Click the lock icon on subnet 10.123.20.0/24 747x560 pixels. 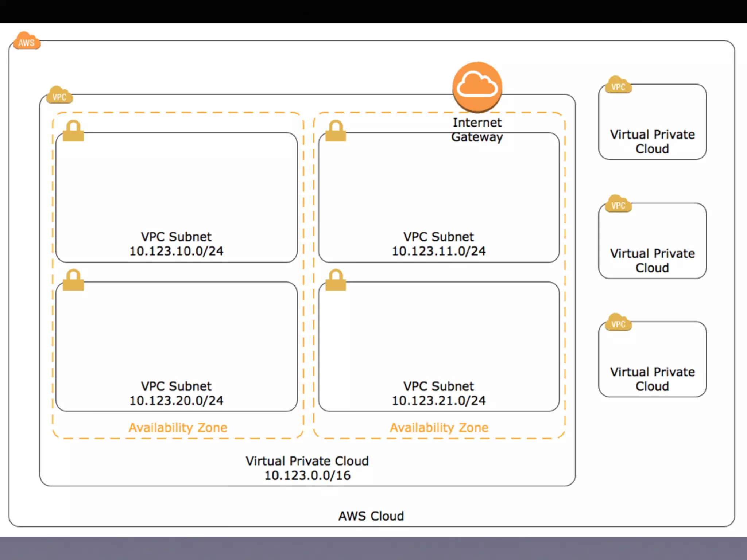(x=73, y=280)
